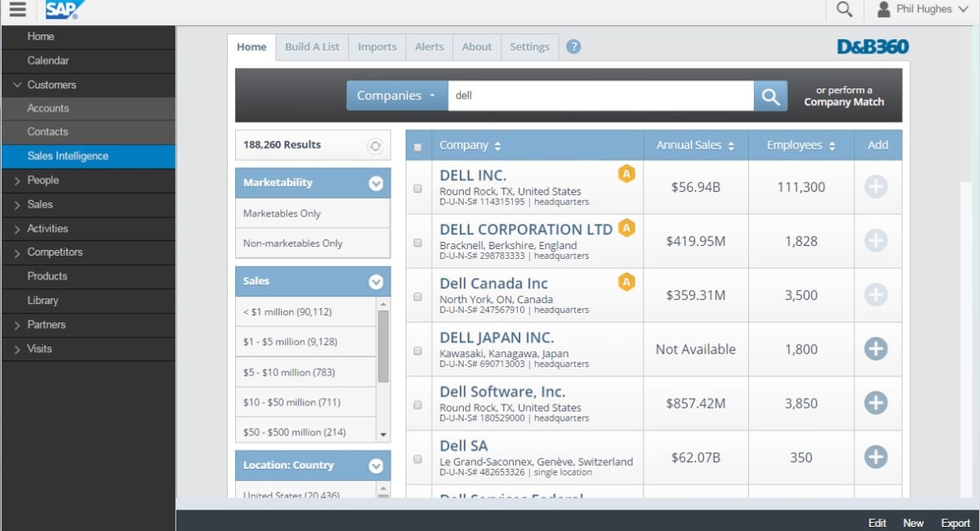Run the company search magnifier button
Image resolution: width=980 pixels, height=531 pixels.
(x=770, y=96)
